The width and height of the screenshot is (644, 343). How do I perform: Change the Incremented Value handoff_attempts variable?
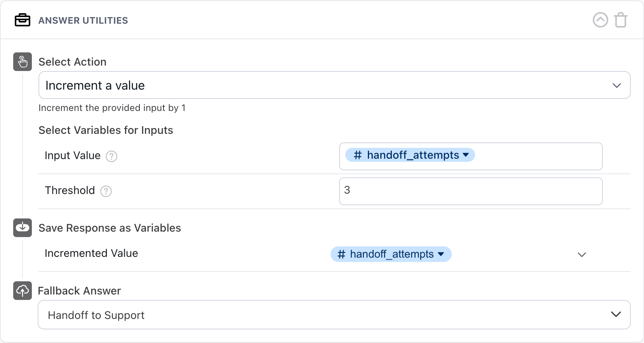tap(391, 255)
